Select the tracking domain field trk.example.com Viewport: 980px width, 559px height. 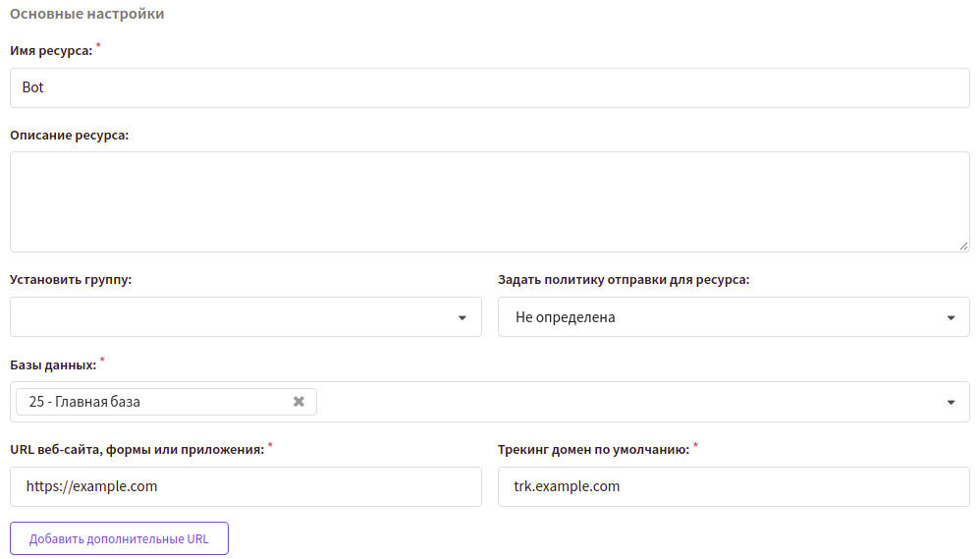pos(733,486)
